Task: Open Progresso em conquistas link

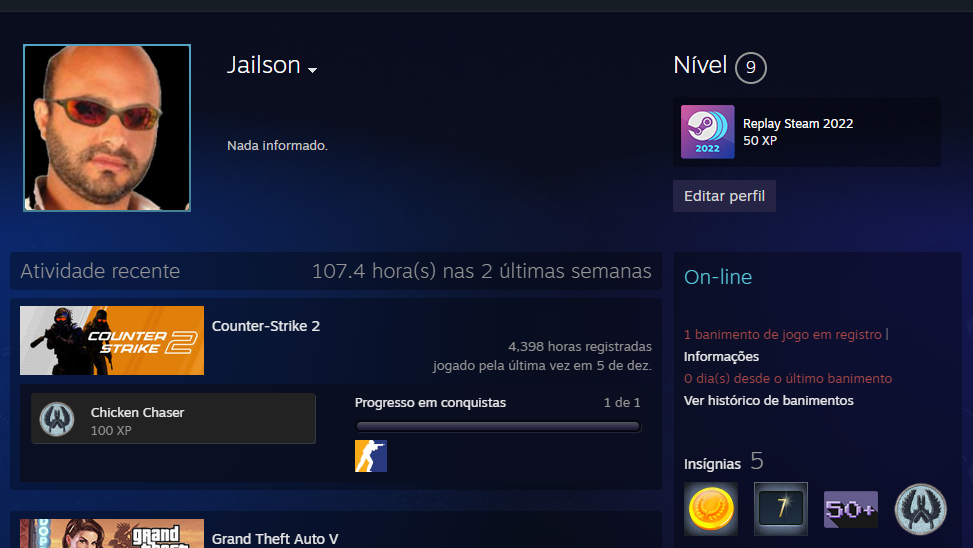Action: pos(430,403)
